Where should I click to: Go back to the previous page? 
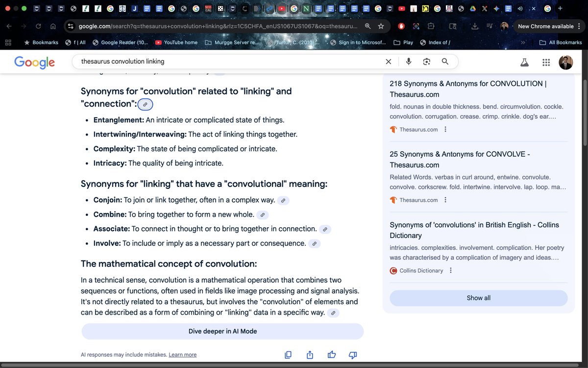click(10, 26)
